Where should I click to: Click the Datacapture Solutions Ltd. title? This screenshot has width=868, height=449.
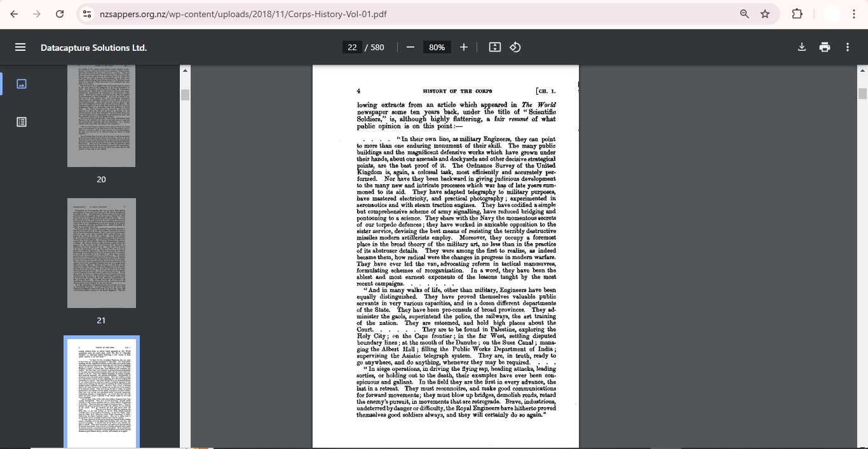[x=93, y=48]
